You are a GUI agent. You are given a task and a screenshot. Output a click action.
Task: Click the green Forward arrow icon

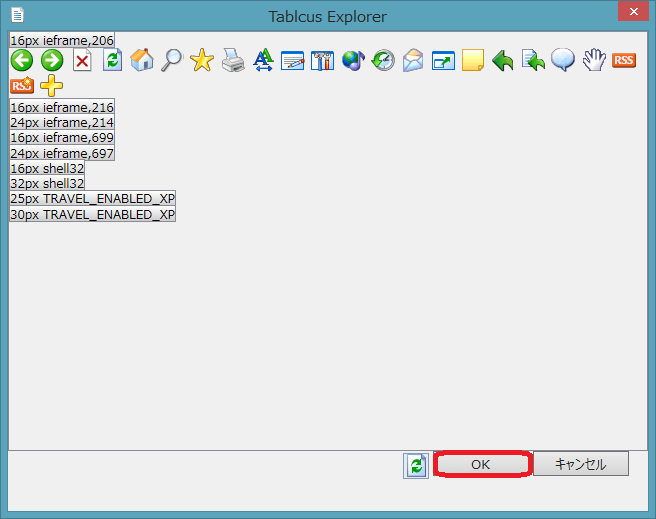pos(52,61)
